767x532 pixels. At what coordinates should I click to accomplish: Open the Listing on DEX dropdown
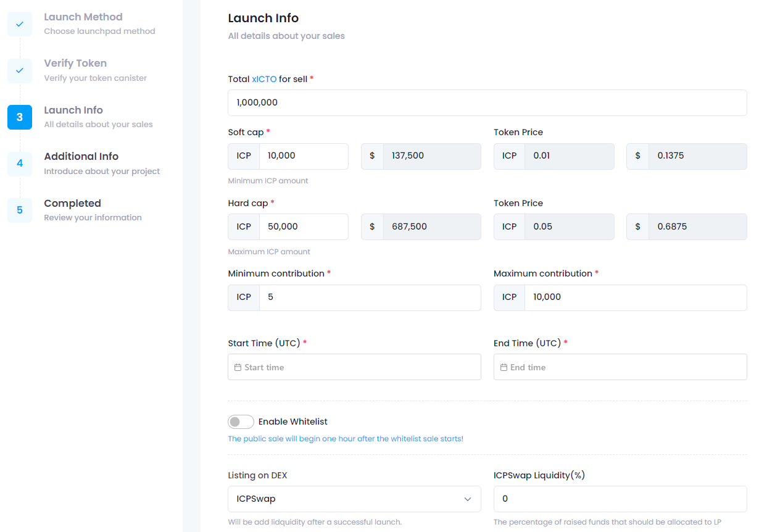coord(354,499)
